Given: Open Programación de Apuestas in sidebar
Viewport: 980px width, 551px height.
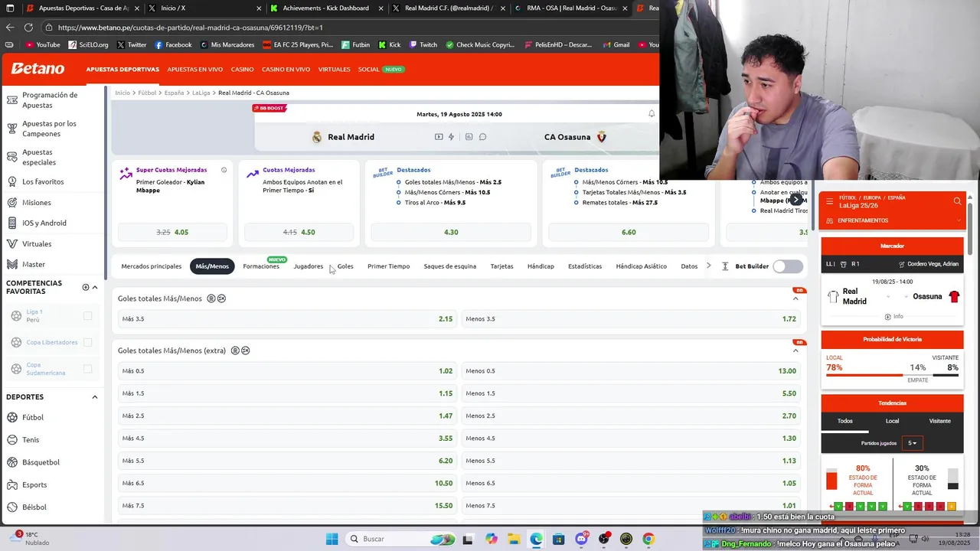Looking at the screenshot, I should (51, 99).
